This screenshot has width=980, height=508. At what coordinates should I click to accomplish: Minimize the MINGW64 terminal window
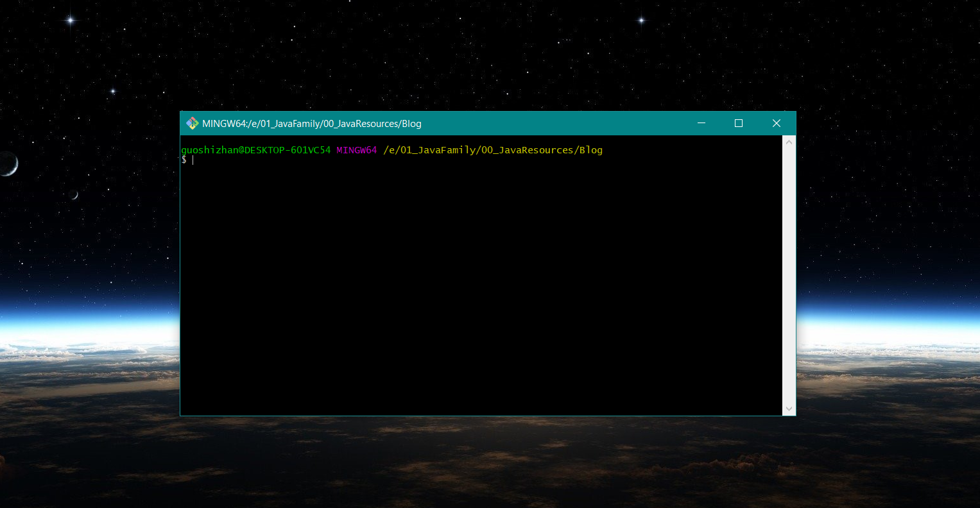click(x=701, y=123)
